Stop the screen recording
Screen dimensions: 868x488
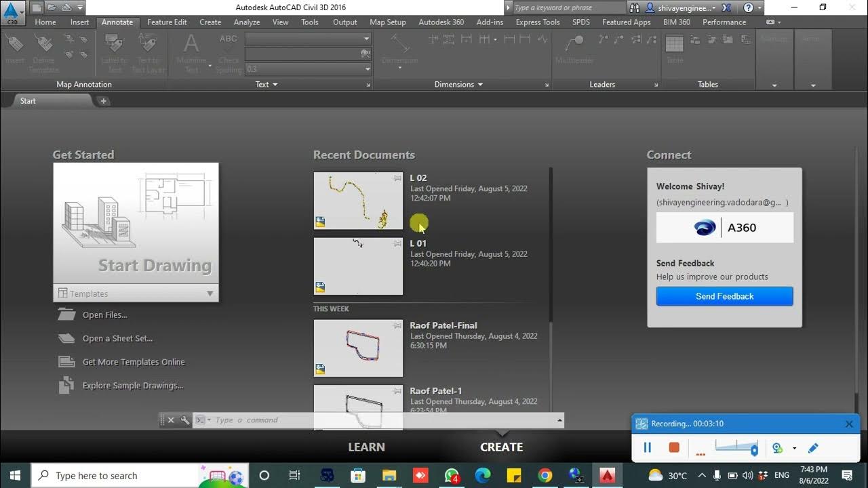[674, 447]
